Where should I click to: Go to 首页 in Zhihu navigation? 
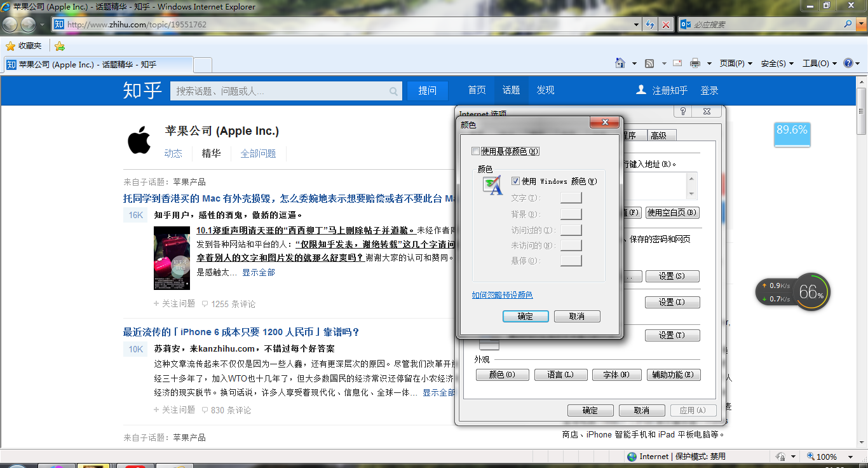coord(477,90)
